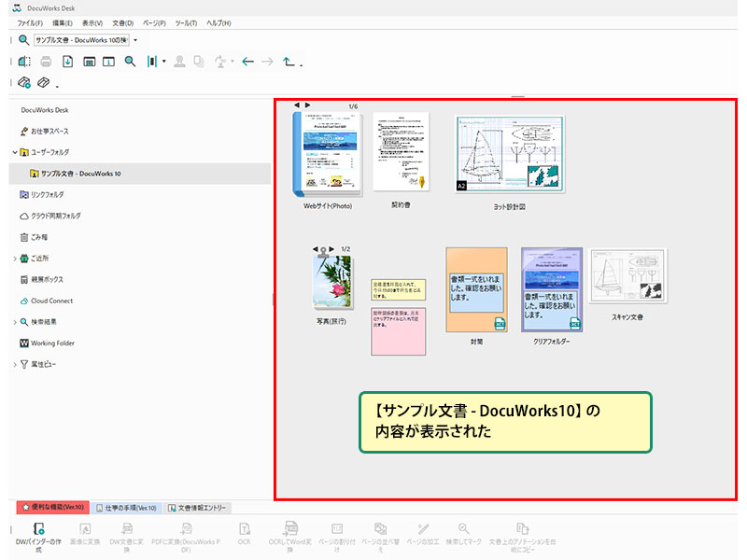Image resolution: width=747 pixels, height=560 pixels.
Task: Select Working Folder in the tree
Action: pos(52,343)
